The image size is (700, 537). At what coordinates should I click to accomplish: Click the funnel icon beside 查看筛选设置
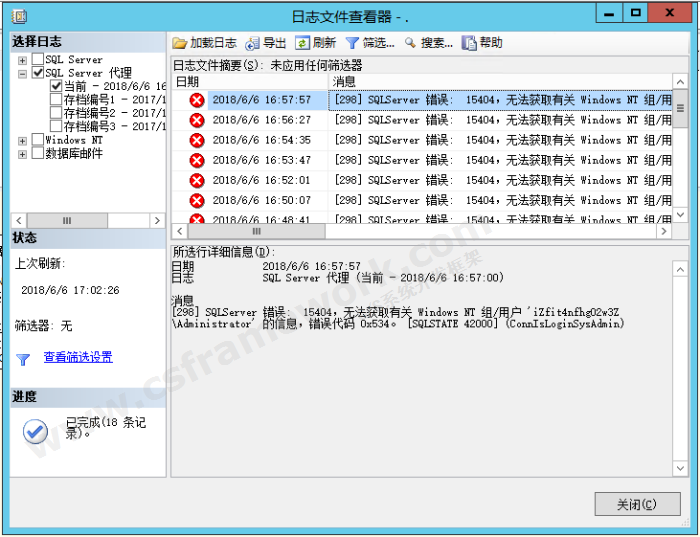tap(23, 359)
